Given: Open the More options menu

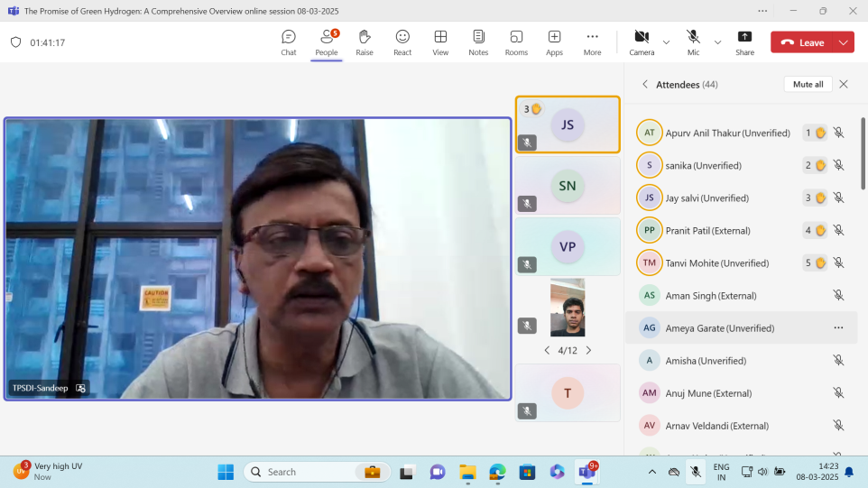Looking at the screenshot, I should (592, 42).
